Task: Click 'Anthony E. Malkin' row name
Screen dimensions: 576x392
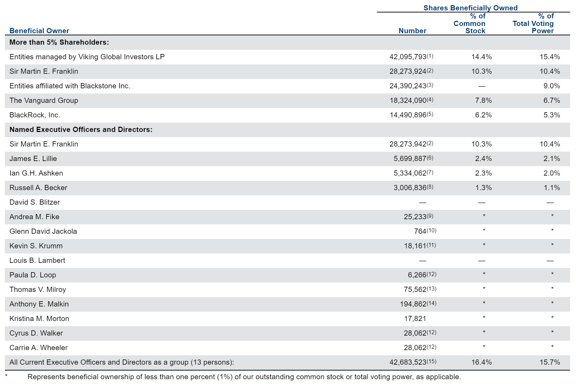Action: [x=39, y=304]
